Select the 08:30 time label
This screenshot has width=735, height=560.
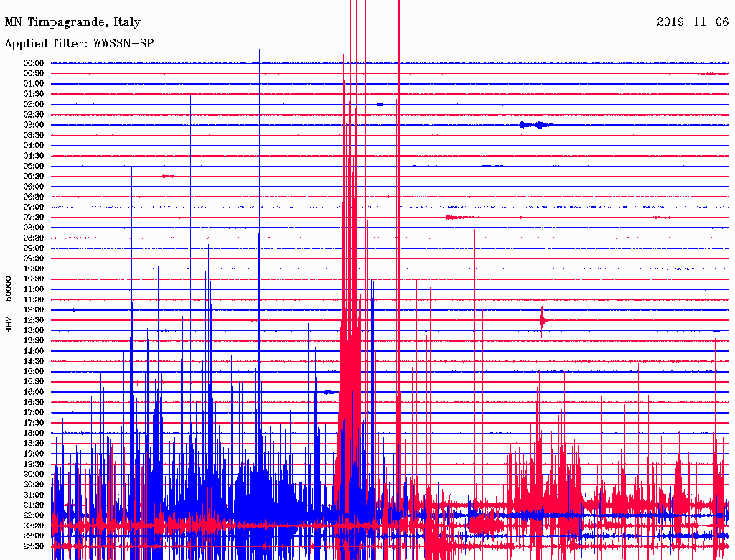34,238
